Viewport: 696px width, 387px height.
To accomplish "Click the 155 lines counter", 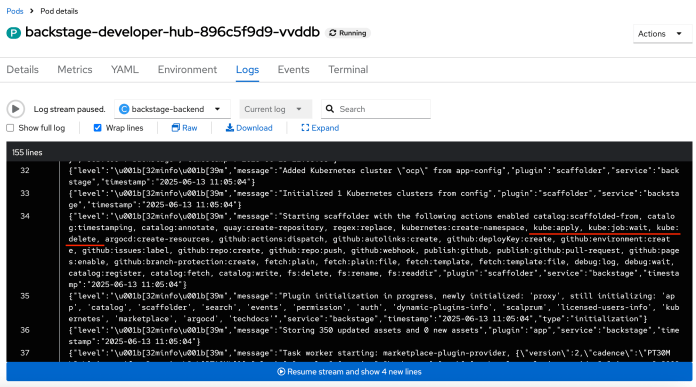I will 27,152.
